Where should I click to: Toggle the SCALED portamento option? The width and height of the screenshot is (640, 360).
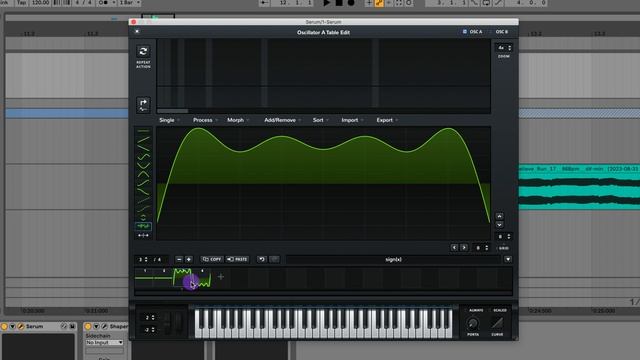(x=500, y=310)
